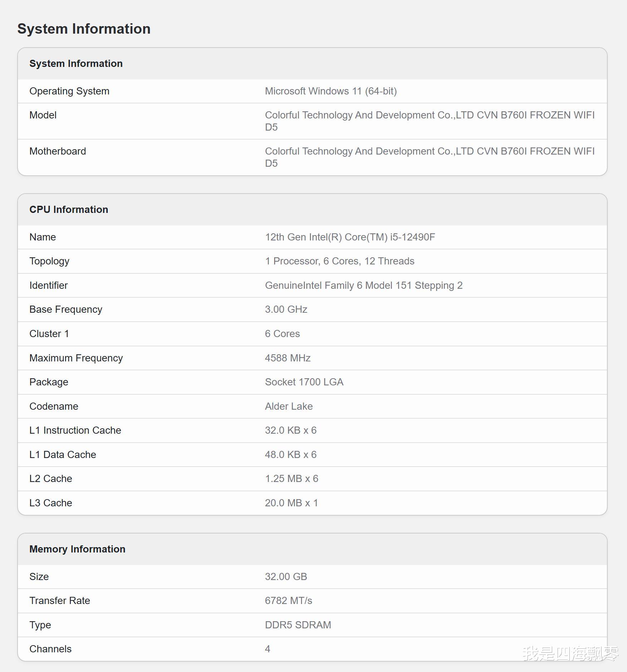Click the Model row label
Viewport: 627px width, 672px height.
point(43,115)
